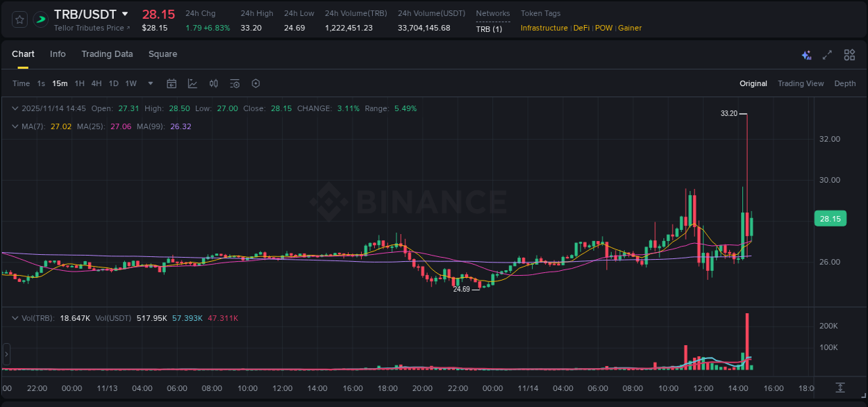Collapse the OHLC info row chevron
The height and width of the screenshot is (407, 868).
click(15, 108)
